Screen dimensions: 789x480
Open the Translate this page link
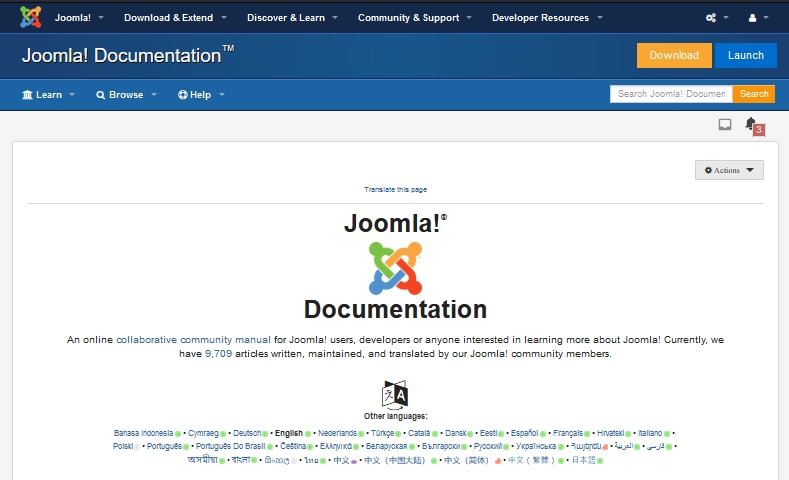395,189
